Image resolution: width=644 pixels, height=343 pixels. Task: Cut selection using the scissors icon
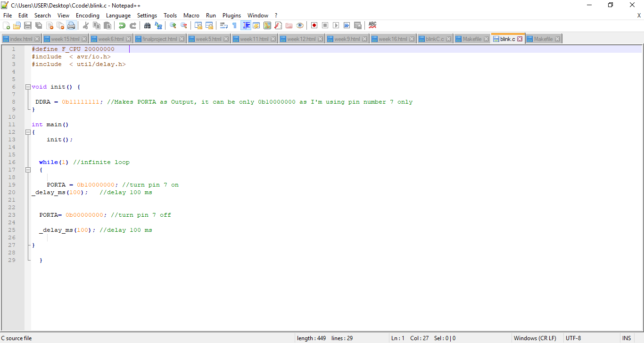click(85, 25)
